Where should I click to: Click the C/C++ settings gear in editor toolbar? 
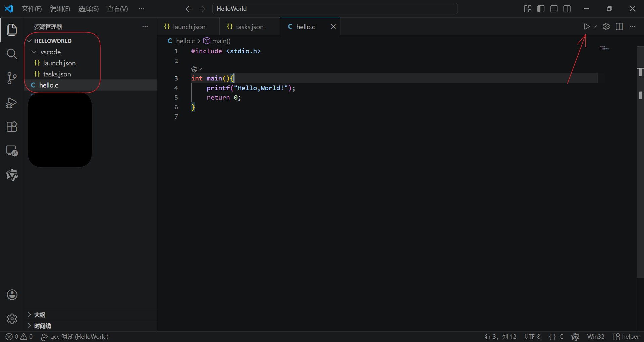point(606,26)
